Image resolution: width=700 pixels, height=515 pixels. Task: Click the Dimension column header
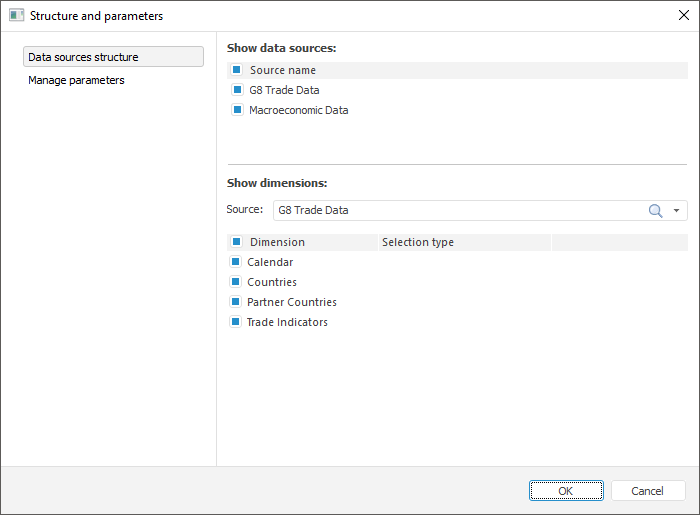click(278, 242)
